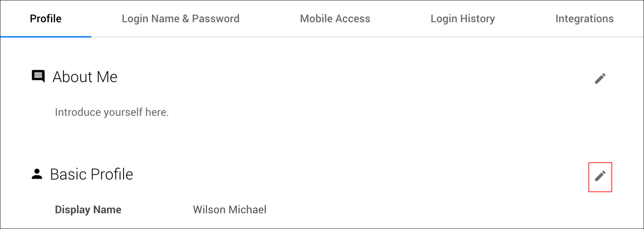View the Login History tab
644x229 pixels.
click(463, 18)
